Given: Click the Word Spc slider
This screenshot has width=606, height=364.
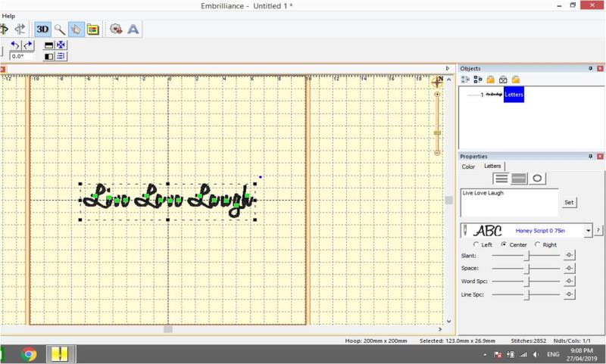Looking at the screenshot, I should (526, 282).
